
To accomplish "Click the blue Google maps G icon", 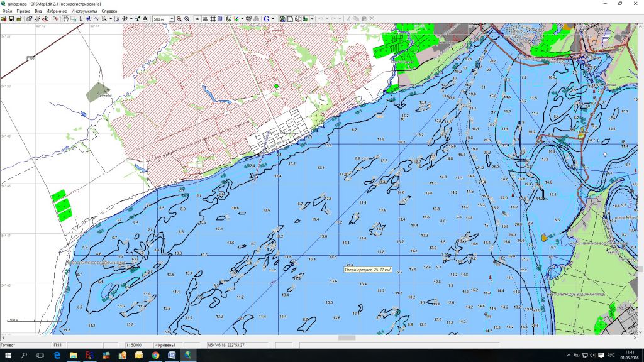I will pyautogui.click(x=266, y=19).
